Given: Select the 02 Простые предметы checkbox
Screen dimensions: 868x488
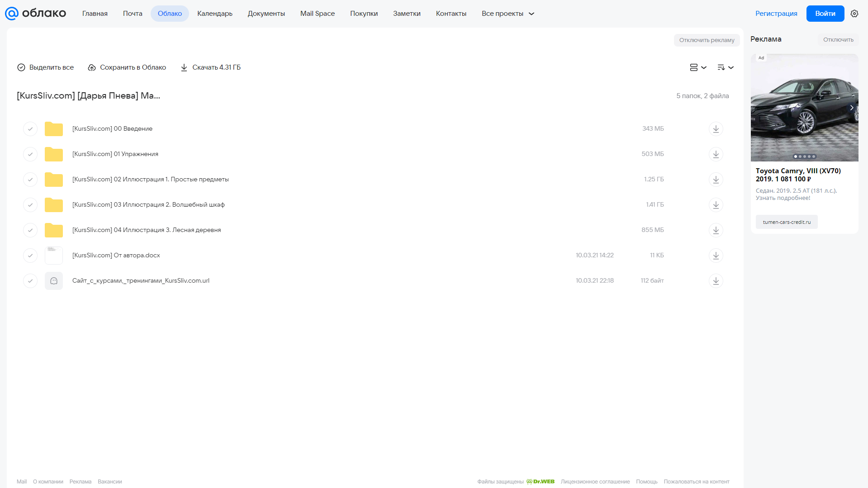Looking at the screenshot, I should pos(30,180).
